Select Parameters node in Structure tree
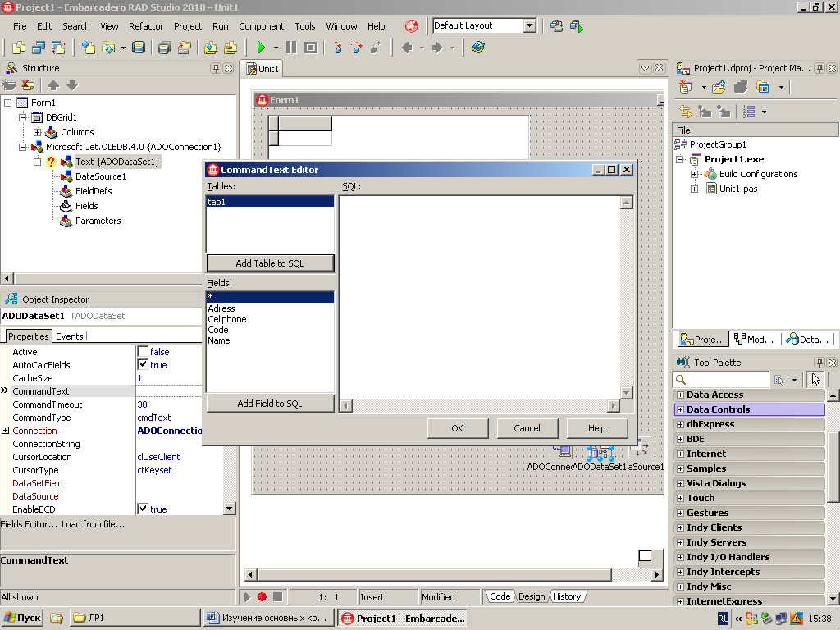The image size is (840, 630). coord(98,221)
